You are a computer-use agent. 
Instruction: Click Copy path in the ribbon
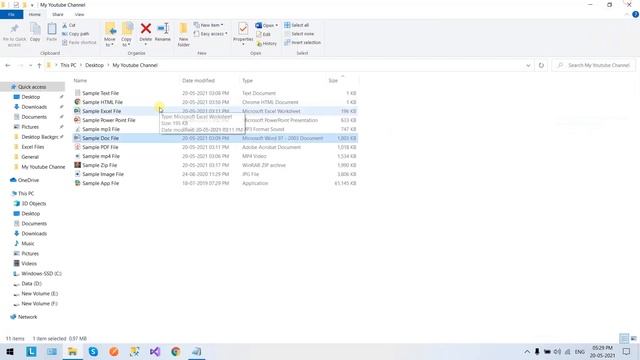pos(76,34)
